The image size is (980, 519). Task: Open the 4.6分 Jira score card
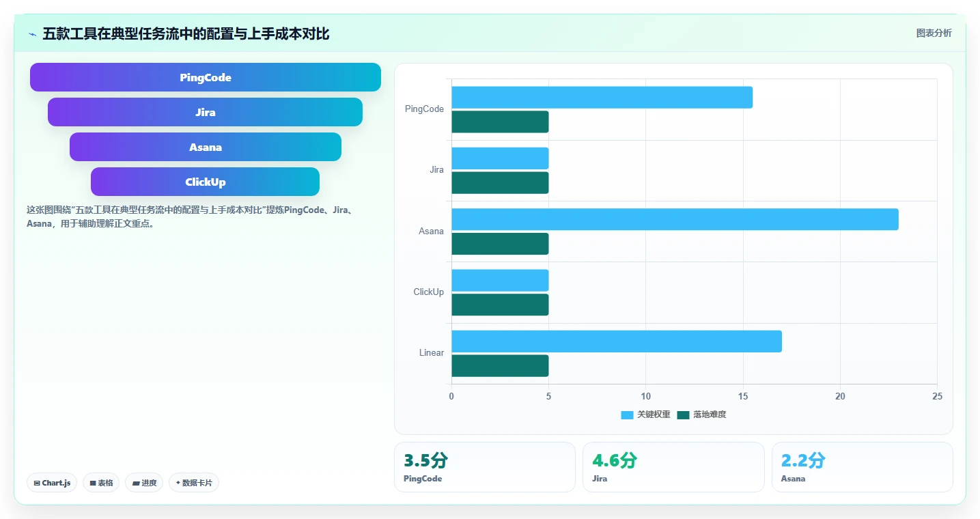[x=673, y=467]
